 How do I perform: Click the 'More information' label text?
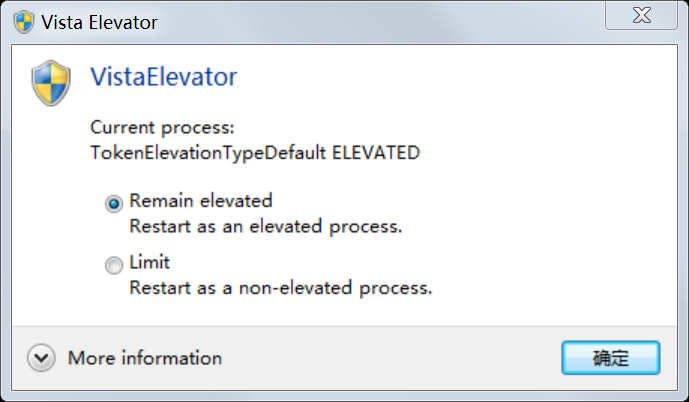coord(144,358)
